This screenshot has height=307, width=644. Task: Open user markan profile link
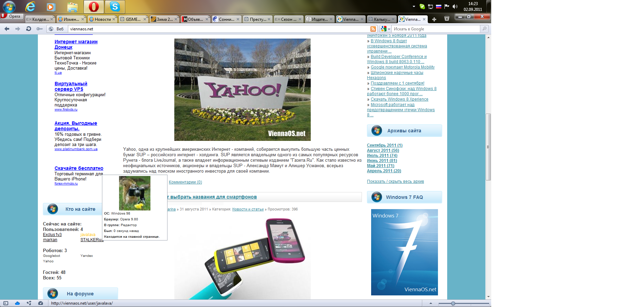coord(50,240)
